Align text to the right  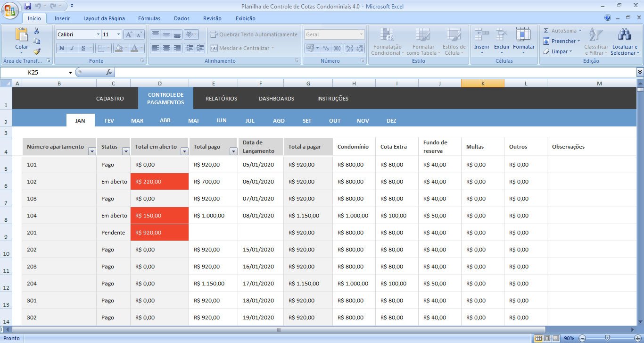[177, 48]
